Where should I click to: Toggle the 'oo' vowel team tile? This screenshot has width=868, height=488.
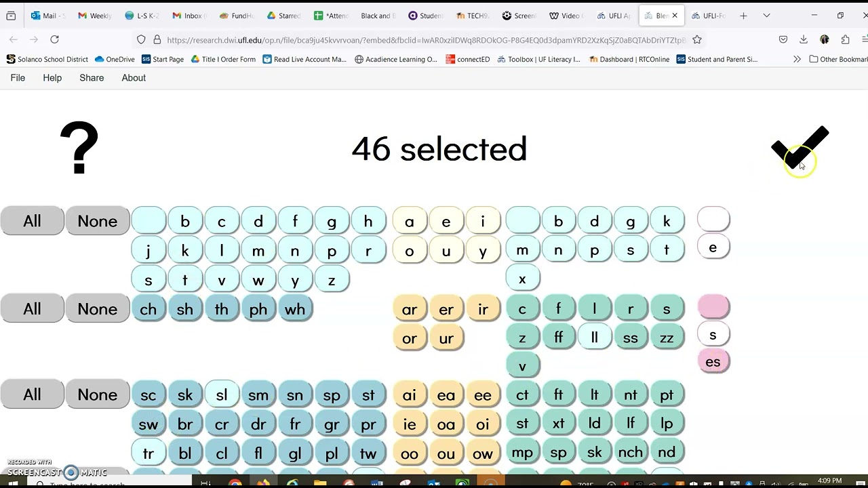click(x=410, y=453)
